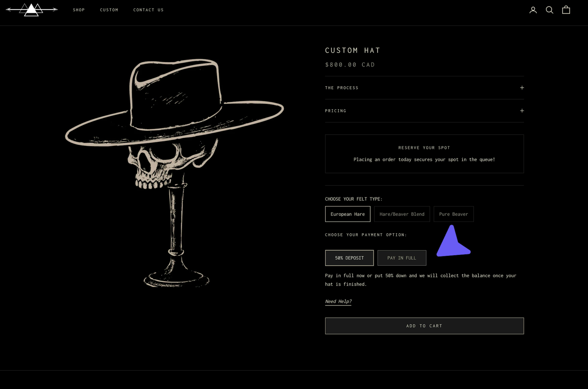The height and width of the screenshot is (389, 588).
Task: Navigate to the CUSTOM page
Action: coord(109,10)
